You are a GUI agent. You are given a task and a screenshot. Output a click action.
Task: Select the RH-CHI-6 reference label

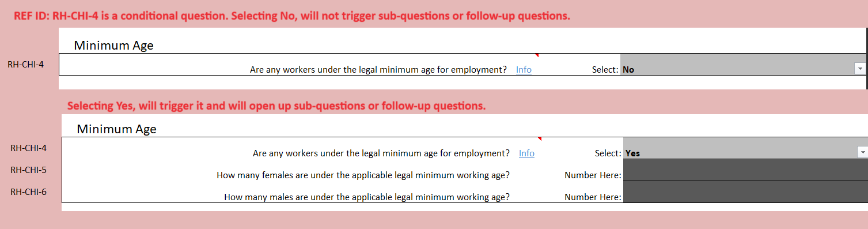(x=29, y=192)
